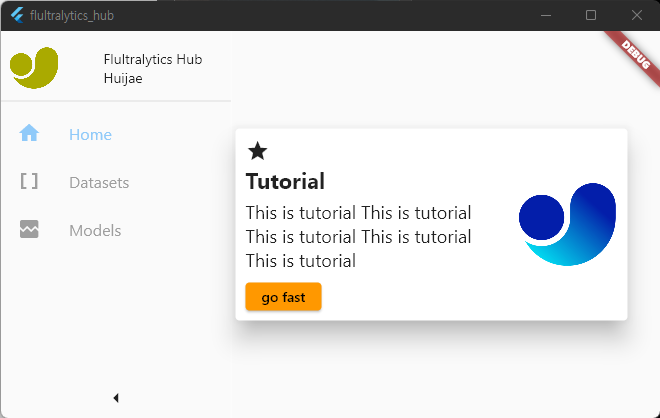Screen dimensions: 660x418
Task: Click the Flultralytics Hub title text
Action: (153, 59)
